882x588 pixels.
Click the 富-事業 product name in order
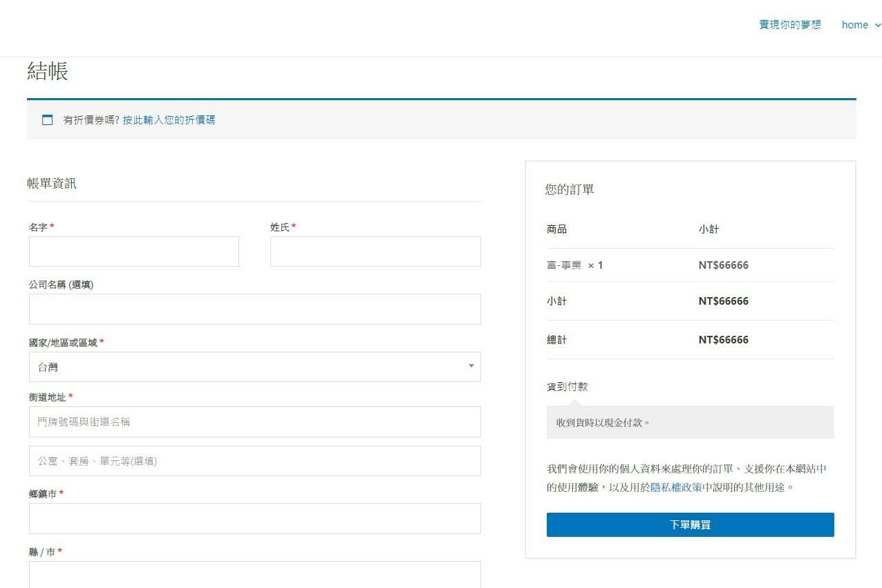(x=564, y=265)
